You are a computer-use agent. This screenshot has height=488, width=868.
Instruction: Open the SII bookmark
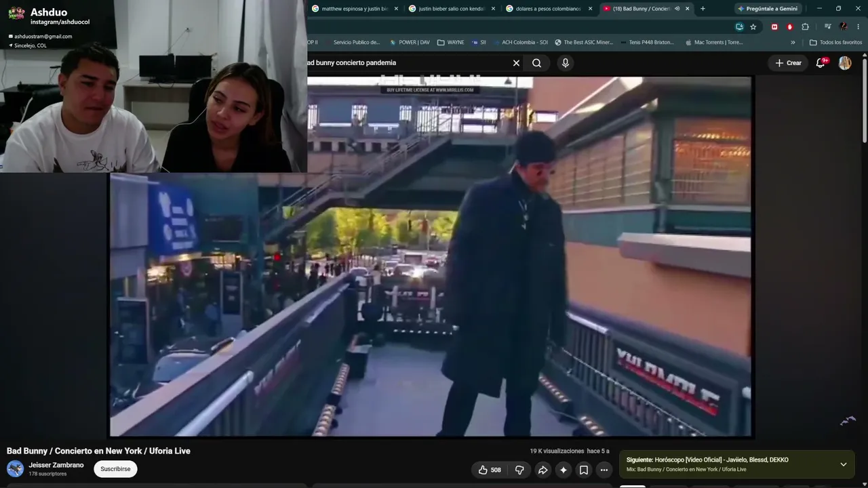479,42
